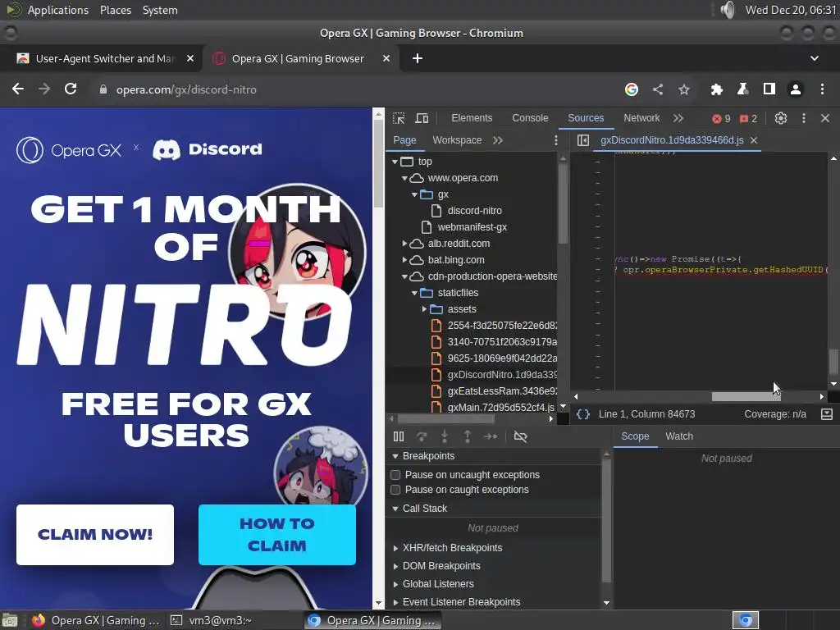Show more DevTools tabs chevron

pos(678,118)
